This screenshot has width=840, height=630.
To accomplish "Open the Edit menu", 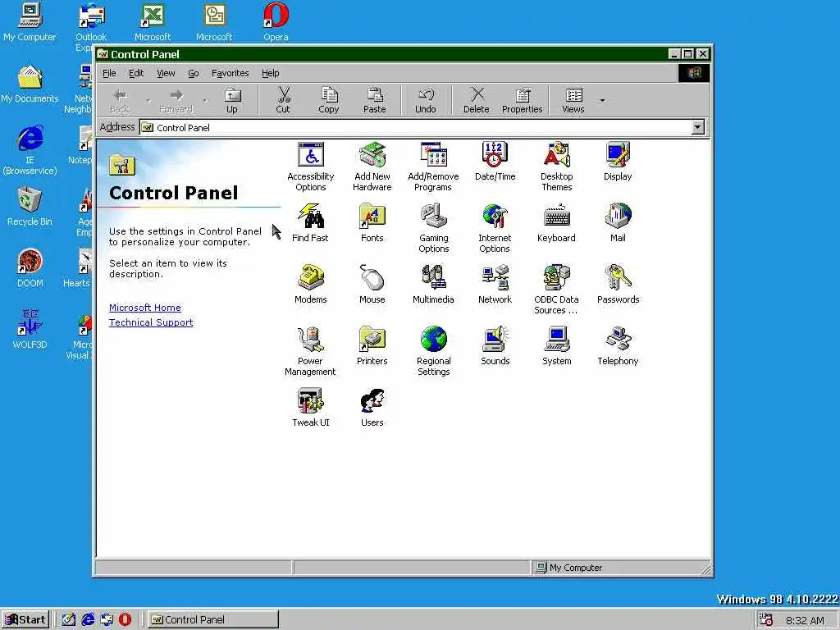I will coord(136,73).
